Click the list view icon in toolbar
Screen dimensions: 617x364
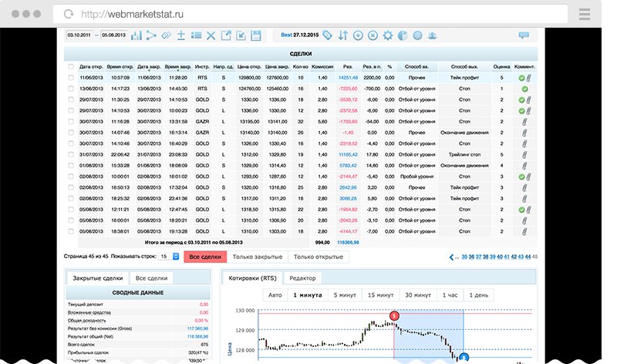point(196,35)
